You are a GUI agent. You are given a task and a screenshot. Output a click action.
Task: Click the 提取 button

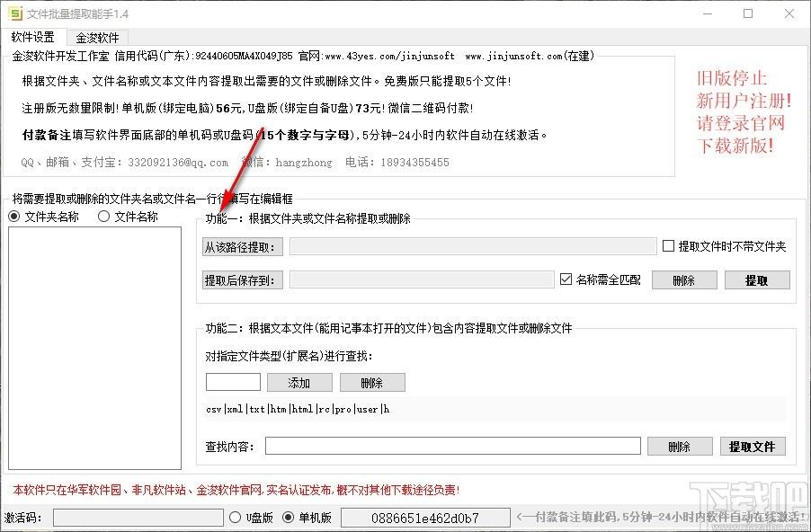point(757,280)
